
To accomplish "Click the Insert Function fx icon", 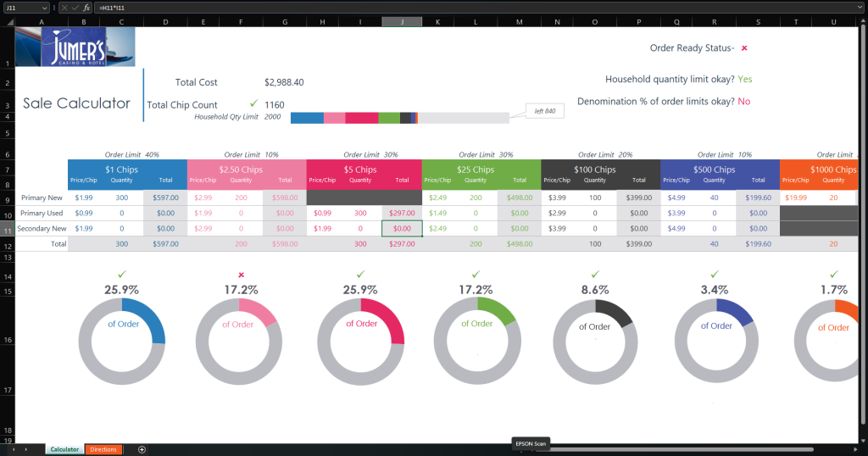I will (x=86, y=8).
